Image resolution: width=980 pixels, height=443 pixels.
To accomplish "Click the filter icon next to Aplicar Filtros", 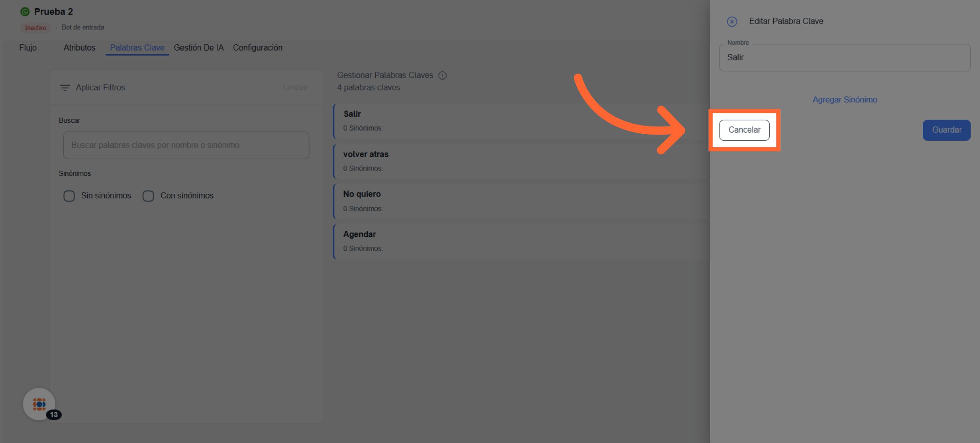I will [65, 88].
